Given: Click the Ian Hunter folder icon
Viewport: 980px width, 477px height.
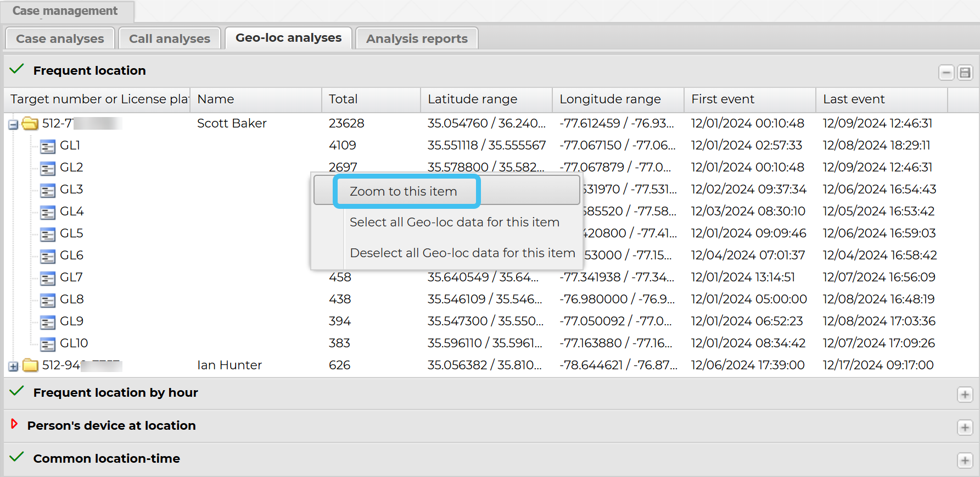Looking at the screenshot, I should 30,365.
